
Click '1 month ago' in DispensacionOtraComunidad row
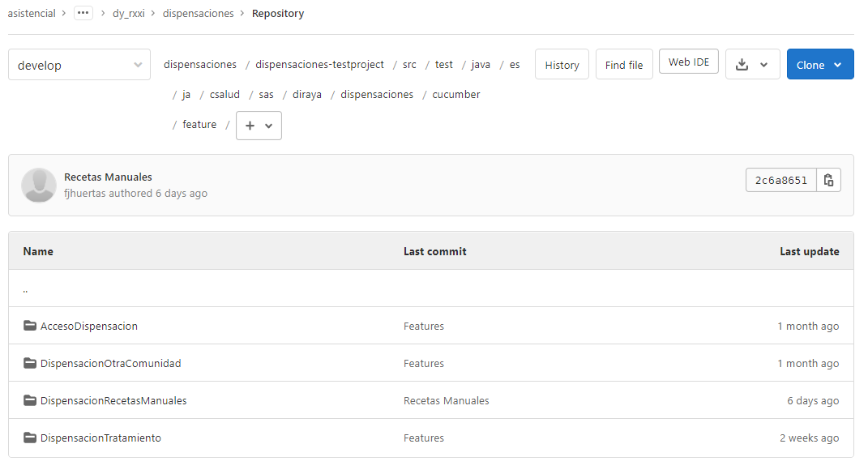808,363
